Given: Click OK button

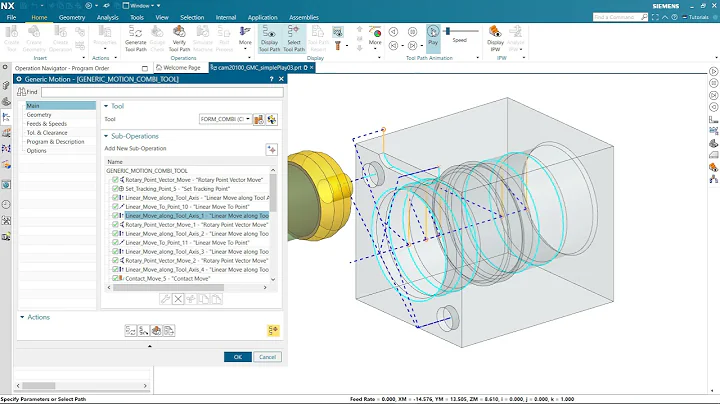Looking at the screenshot, I should tap(238, 357).
